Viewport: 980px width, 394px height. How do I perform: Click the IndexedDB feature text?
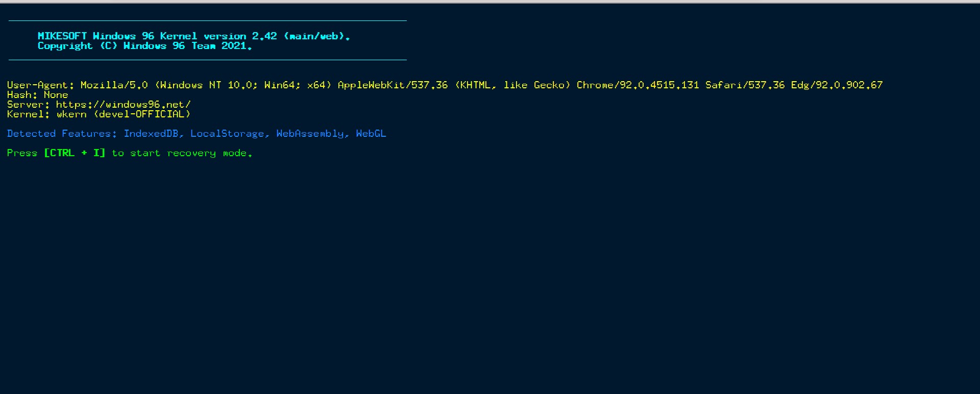pos(152,134)
